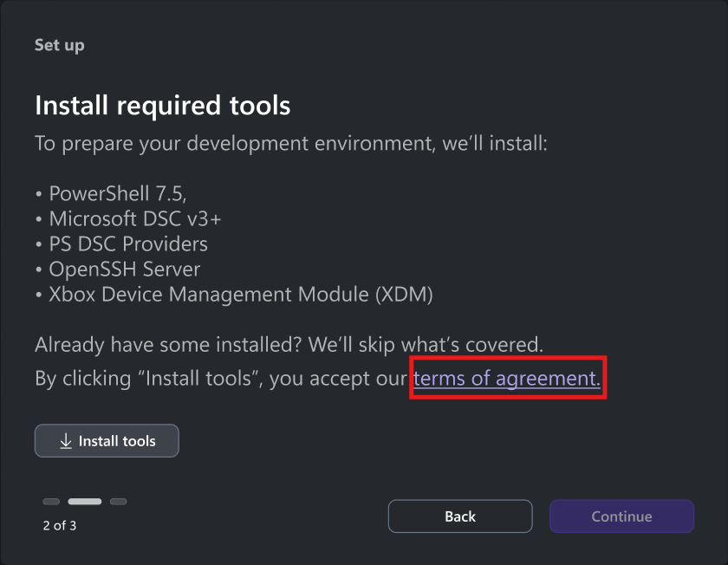
Task: Click the download icon inside Install tools button
Action: coord(66,441)
